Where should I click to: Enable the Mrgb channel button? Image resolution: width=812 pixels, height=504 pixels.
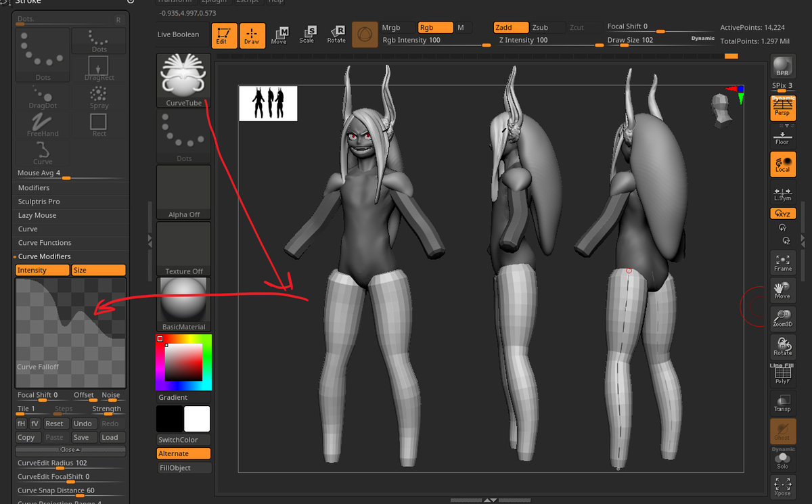(x=399, y=28)
